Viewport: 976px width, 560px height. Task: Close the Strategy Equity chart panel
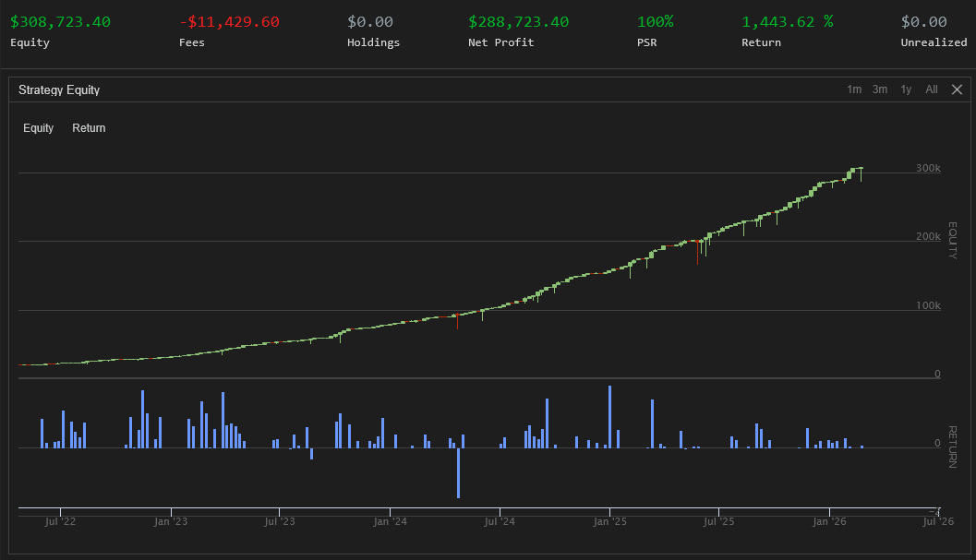click(x=957, y=89)
